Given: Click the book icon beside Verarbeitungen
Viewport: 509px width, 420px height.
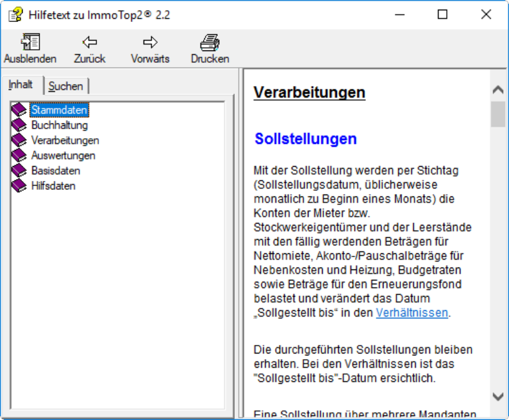Looking at the screenshot, I should 19,140.
